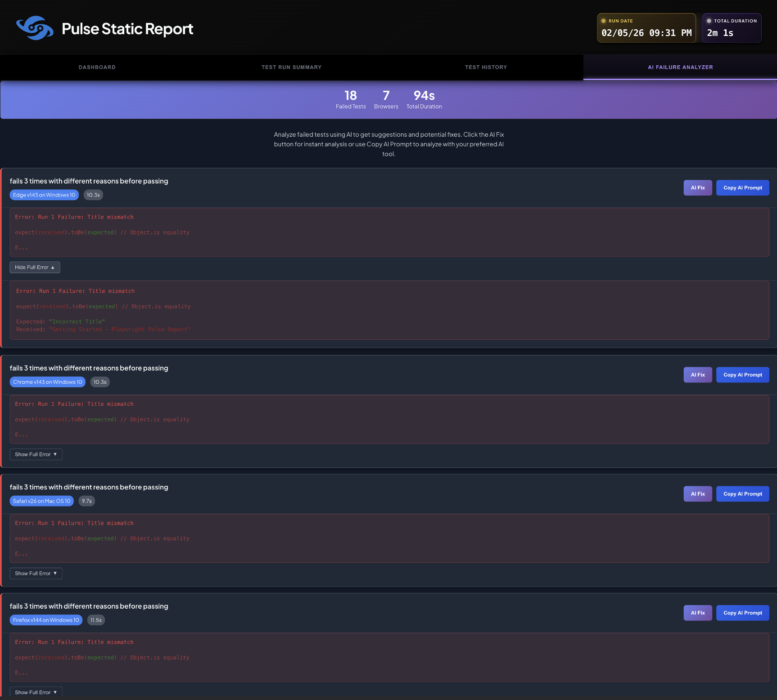Image resolution: width=777 pixels, height=700 pixels.
Task: Expand full error for Chrome test
Action: tap(36, 454)
